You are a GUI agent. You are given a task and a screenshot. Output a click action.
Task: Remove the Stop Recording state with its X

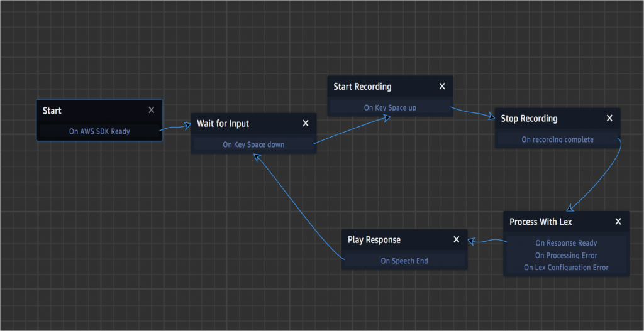tap(609, 118)
